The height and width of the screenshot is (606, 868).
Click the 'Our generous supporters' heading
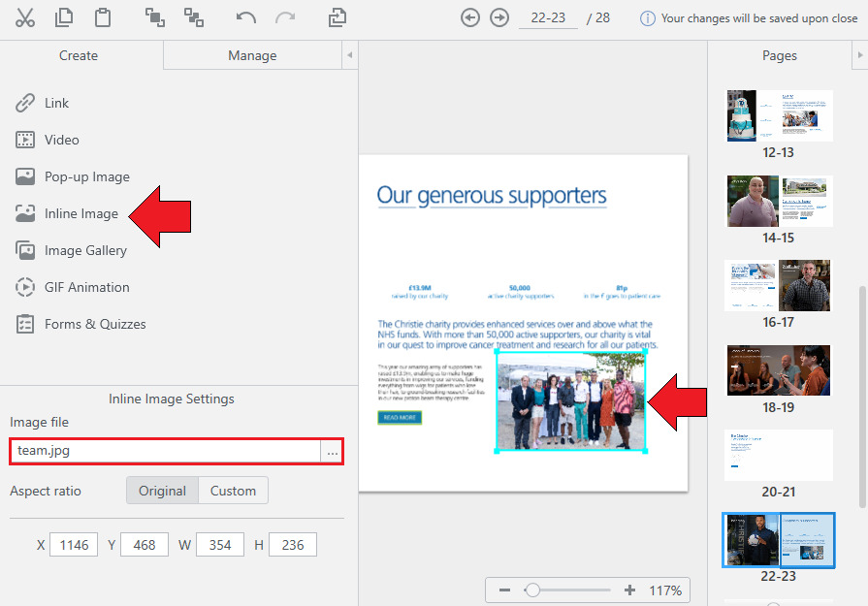click(x=492, y=195)
